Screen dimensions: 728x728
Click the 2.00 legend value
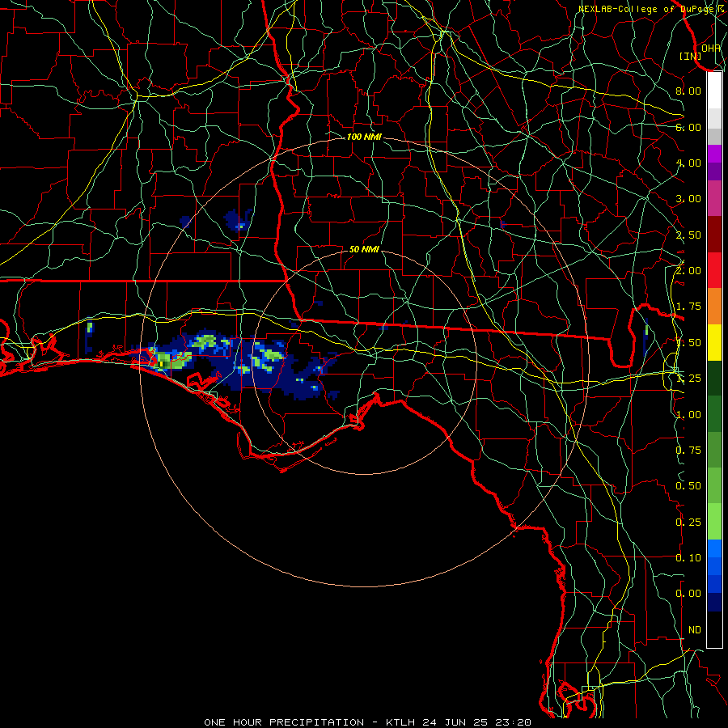pos(688,271)
